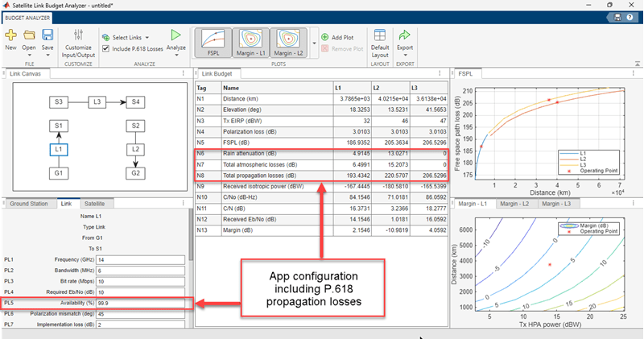Click the Export icon

[x=405, y=35]
